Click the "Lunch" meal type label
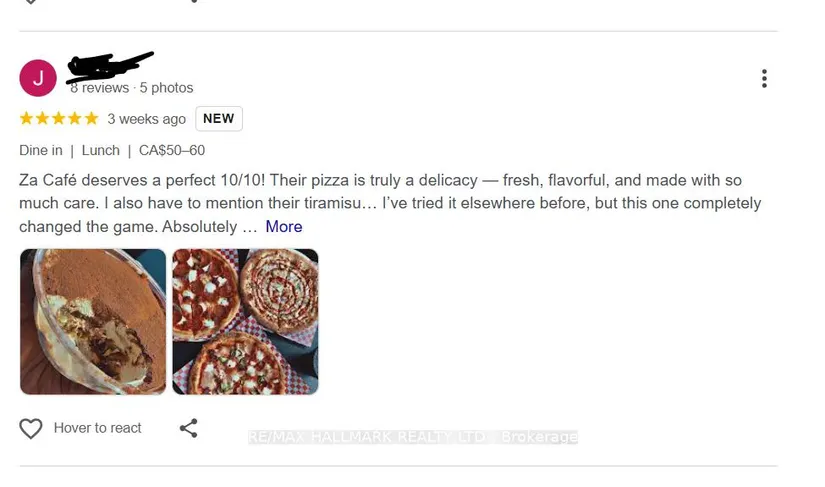 [100, 150]
